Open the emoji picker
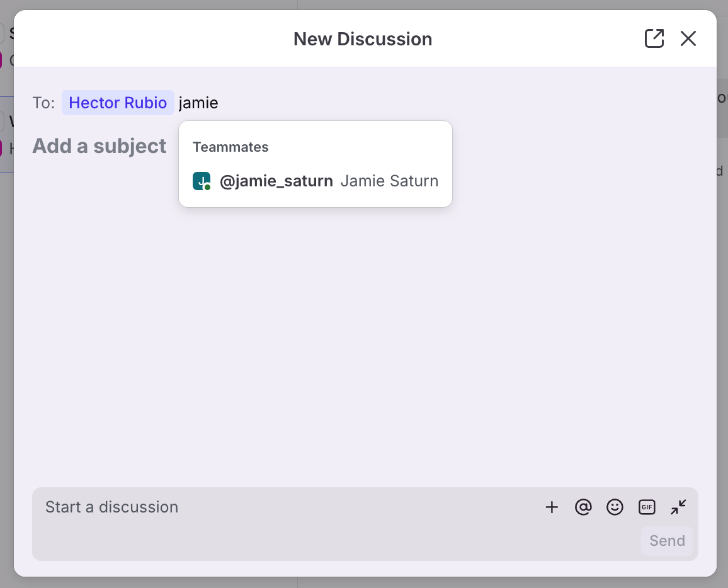The height and width of the screenshot is (588, 728). tap(615, 507)
